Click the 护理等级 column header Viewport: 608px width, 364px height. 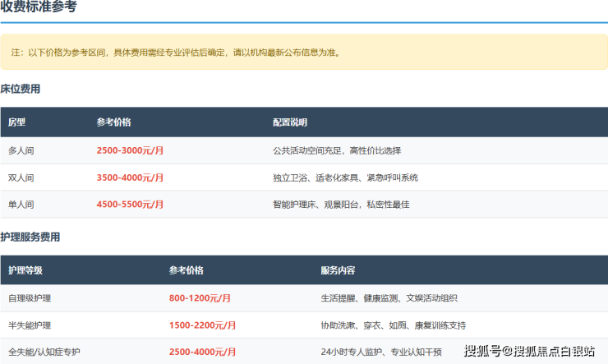(x=25, y=270)
